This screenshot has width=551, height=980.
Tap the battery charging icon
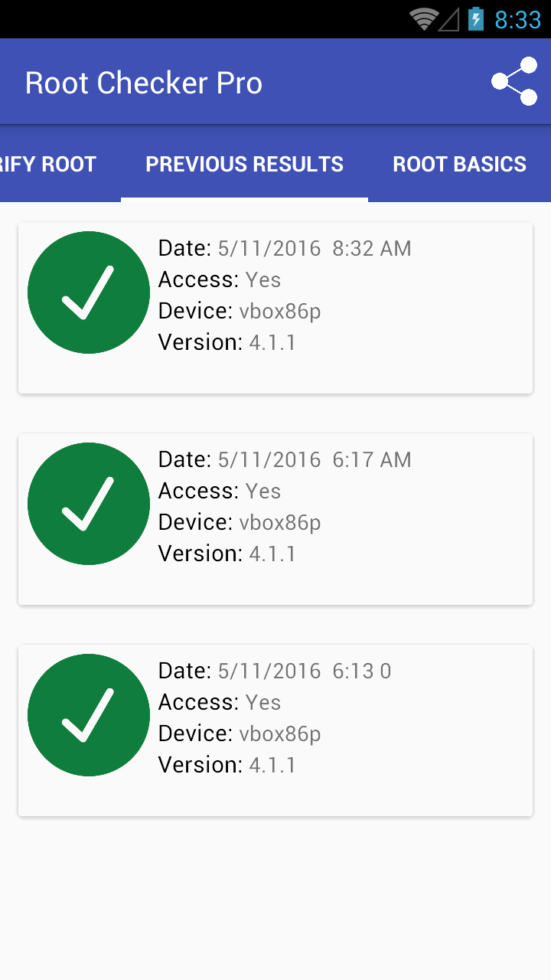click(x=476, y=19)
